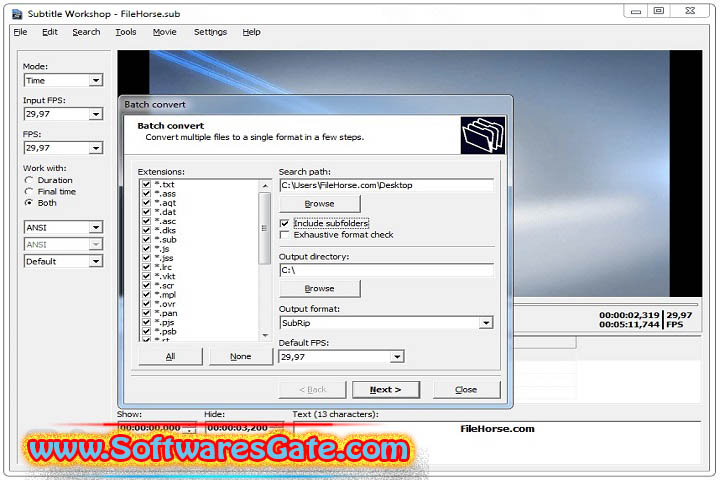Expand the Input FPS dropdown
Viewport: 720px width, 480px height.
pos(96,114)
